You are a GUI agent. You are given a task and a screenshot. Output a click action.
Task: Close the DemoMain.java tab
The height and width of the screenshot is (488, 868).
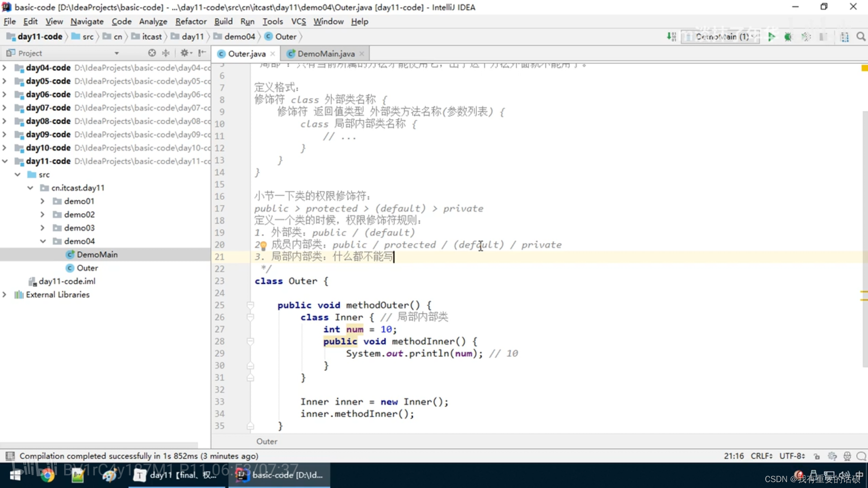362,54
